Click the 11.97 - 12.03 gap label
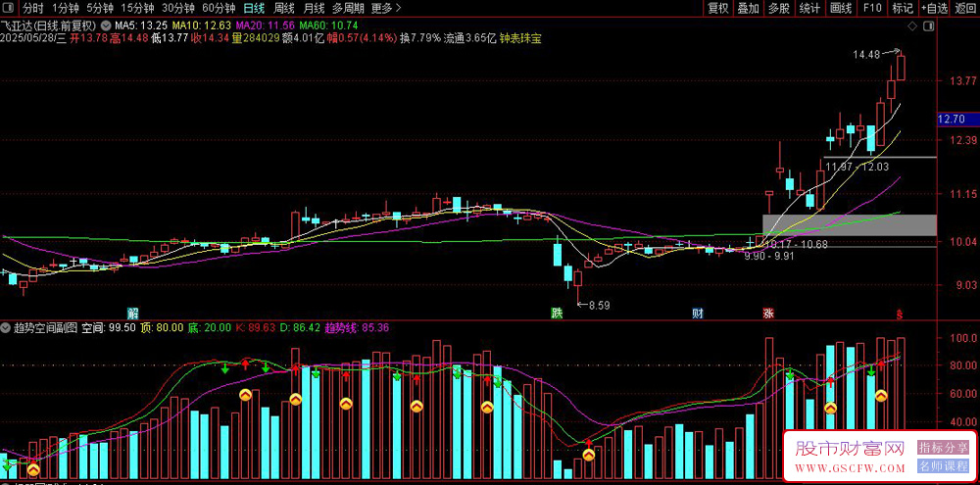 [857, 167]
